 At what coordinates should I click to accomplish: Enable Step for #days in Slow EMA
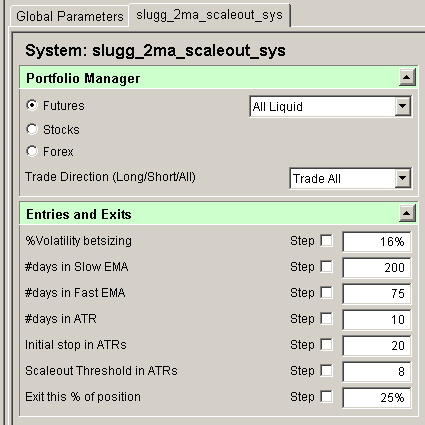point(326,267)
